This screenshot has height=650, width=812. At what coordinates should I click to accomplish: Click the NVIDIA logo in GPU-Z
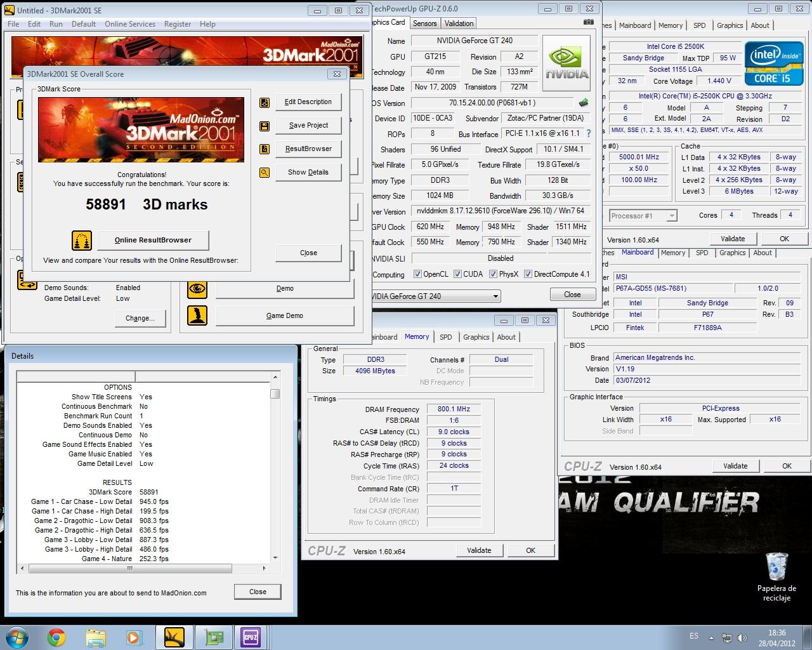tap(567, 63)
